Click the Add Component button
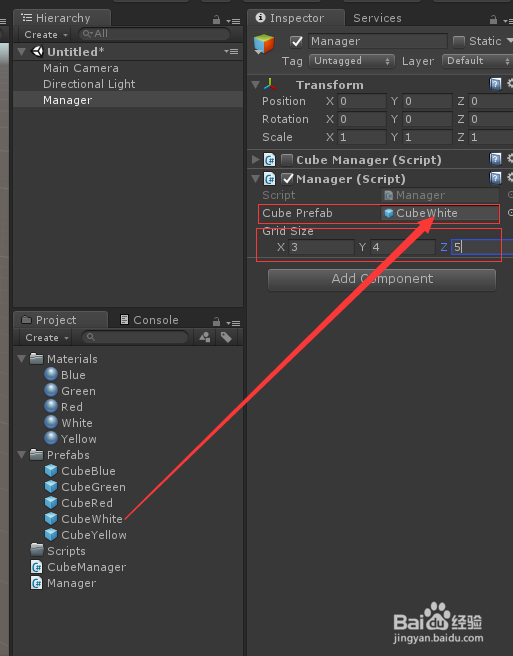This screenshot has width=513, height=656. click(x=382, y=279)
